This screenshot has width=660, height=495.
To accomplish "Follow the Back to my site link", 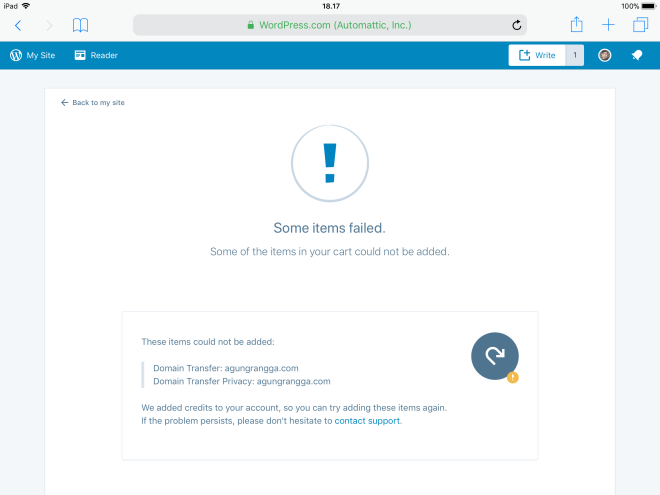I will point(93,102).
